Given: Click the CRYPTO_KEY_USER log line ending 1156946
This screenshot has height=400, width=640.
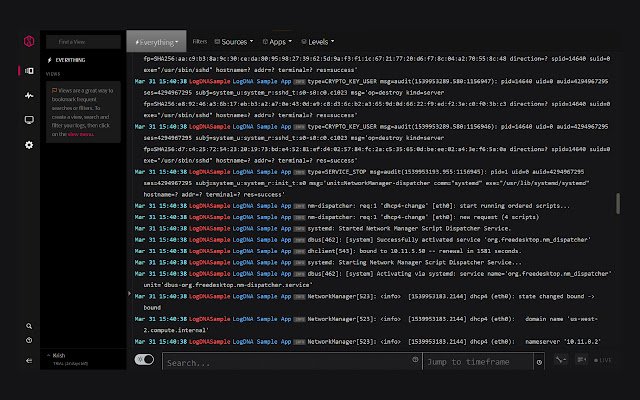Looking at the screenshot, I should 372,144.
